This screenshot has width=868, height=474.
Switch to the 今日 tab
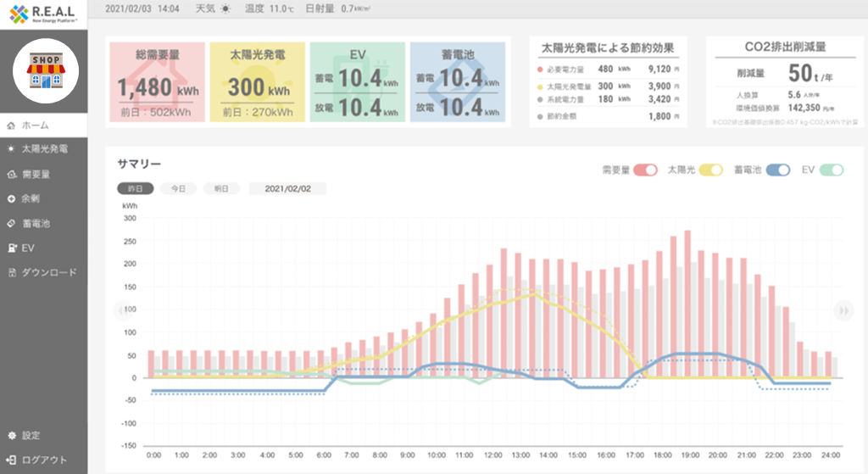179,189
